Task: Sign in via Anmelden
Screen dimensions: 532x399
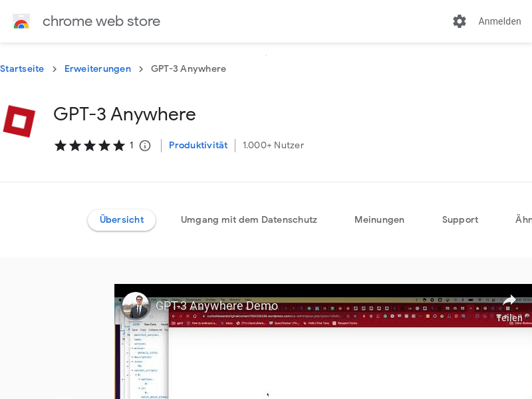Action: tap(499, 21)
